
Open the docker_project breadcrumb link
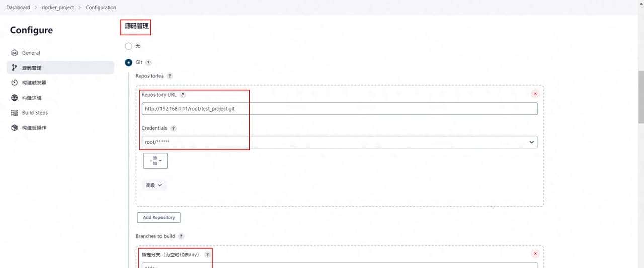[x=58, y=8]
